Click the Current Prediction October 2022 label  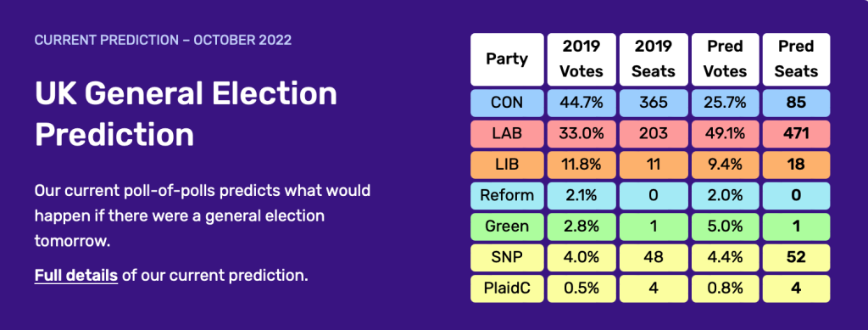pyautogui.click(x=163, y=40)
